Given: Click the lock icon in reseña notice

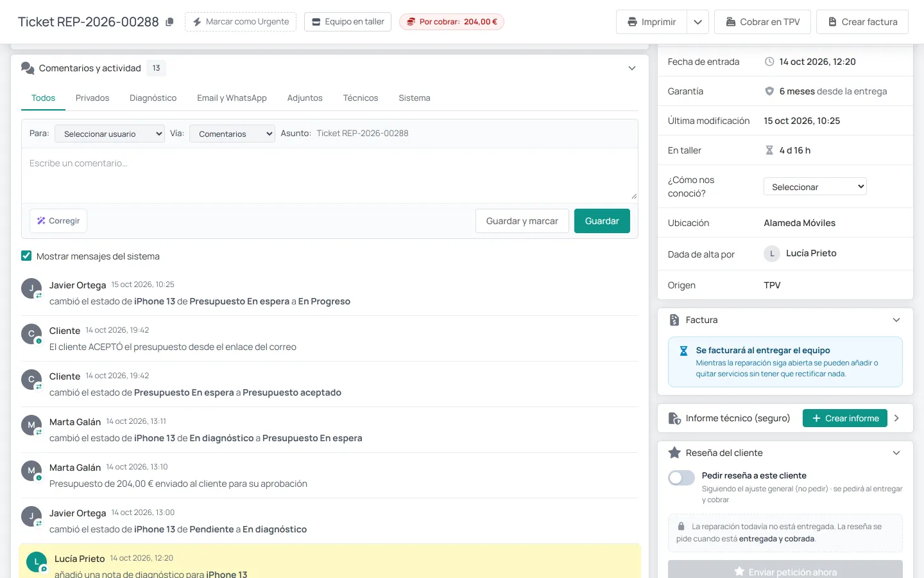Looking at the screenshot, I should [681, 526].
